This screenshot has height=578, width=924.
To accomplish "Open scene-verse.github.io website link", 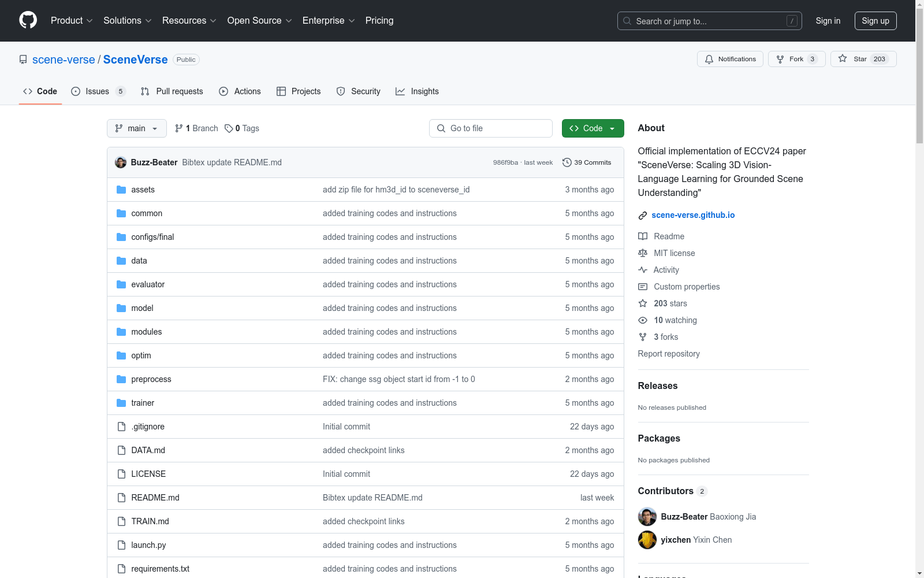I will pyautogui.click(x=693, y=215).
